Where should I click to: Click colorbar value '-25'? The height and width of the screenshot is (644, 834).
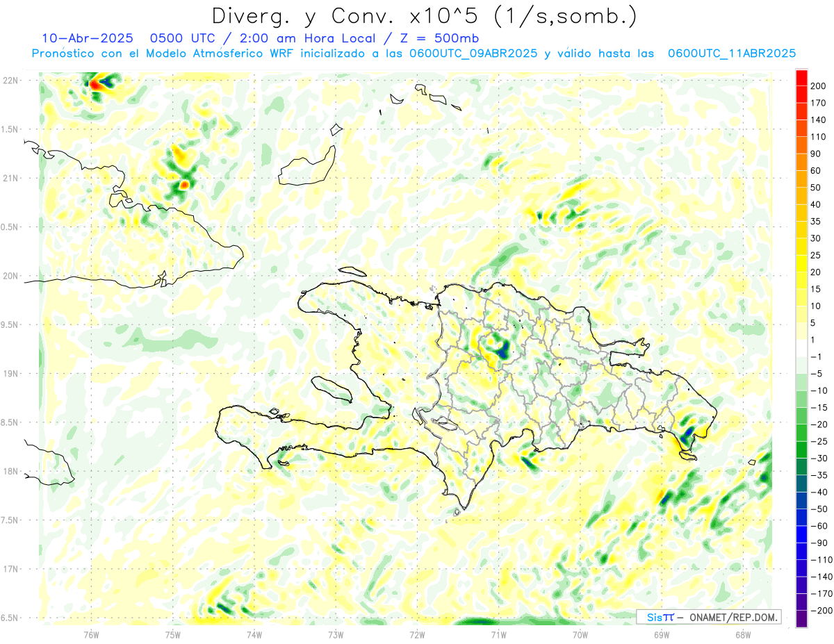point(818,441)
